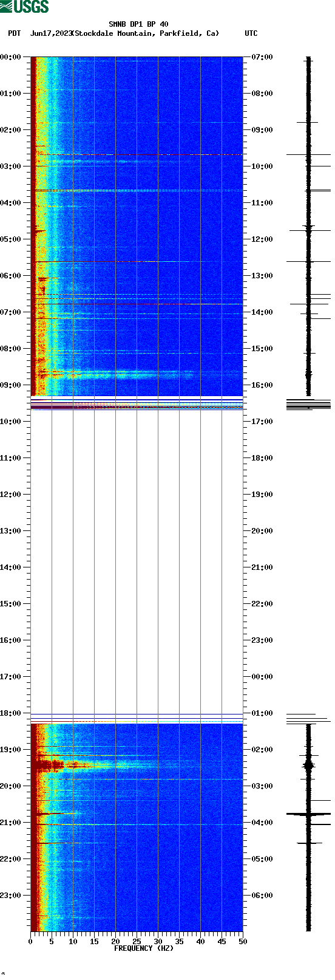This screenshot has height=980, width=335.
Task: Click the Jun17,2023 date label
Action: click(50, 33)
